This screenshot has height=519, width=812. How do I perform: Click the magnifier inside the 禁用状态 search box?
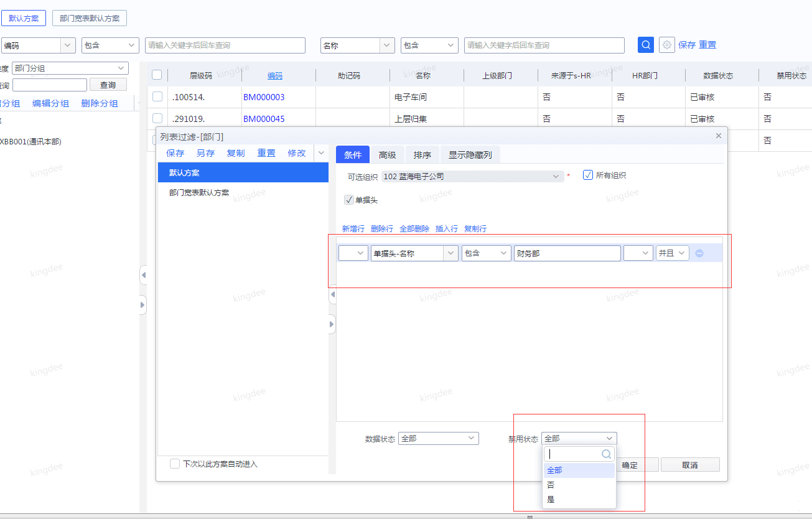coord(607,454)
